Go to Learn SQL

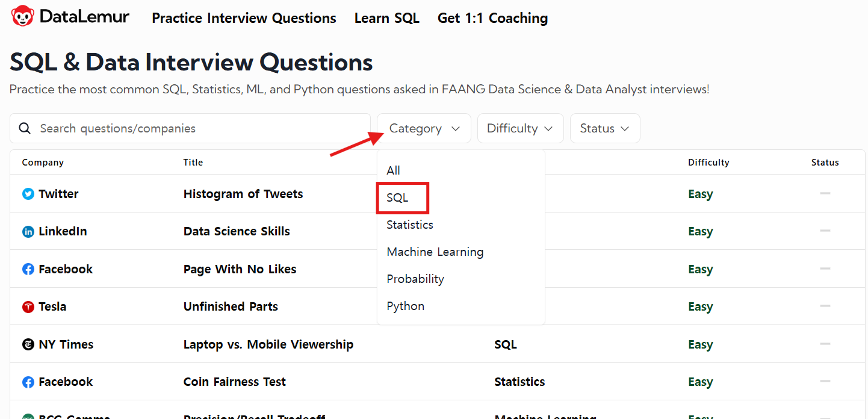[386, 18]
